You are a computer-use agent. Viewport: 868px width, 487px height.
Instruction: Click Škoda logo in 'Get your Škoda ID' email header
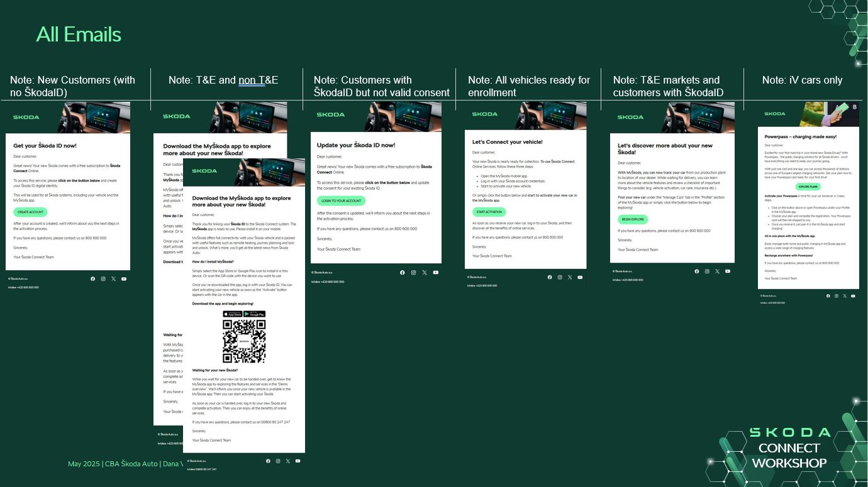click(26, 117)
